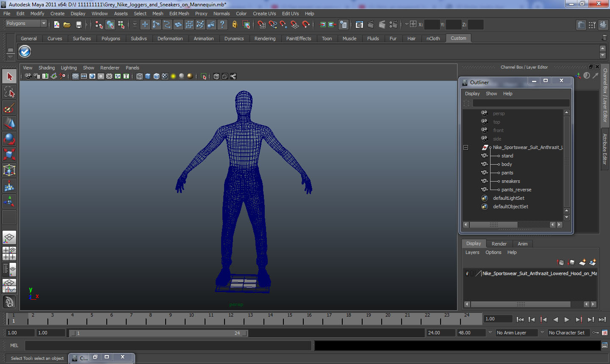Pick the Paint Selection tool
Image resolution: width=610 pixels, height=364 pixels.
coord(9,108)
